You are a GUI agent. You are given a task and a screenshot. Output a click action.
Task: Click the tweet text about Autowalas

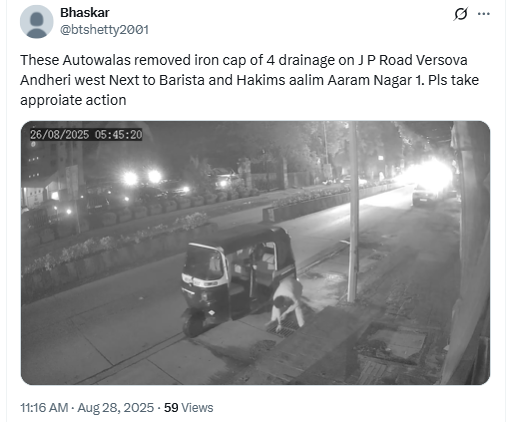coord(249,80)
